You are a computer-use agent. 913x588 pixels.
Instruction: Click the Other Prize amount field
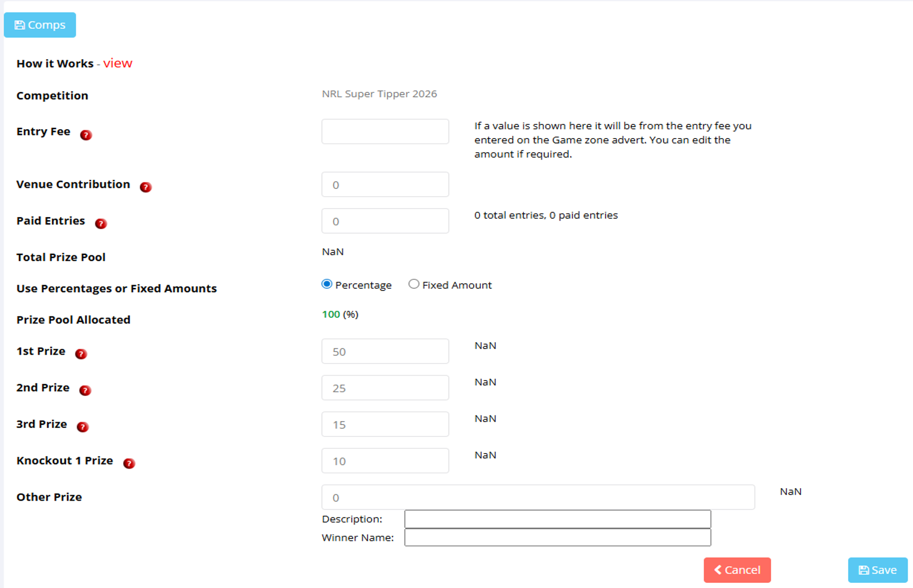coord(538,497)
